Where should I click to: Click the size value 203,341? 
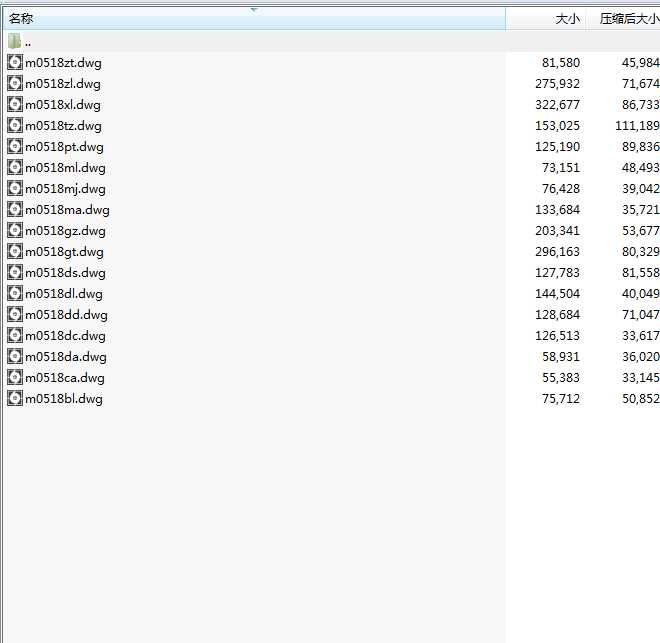pos(557,231)
